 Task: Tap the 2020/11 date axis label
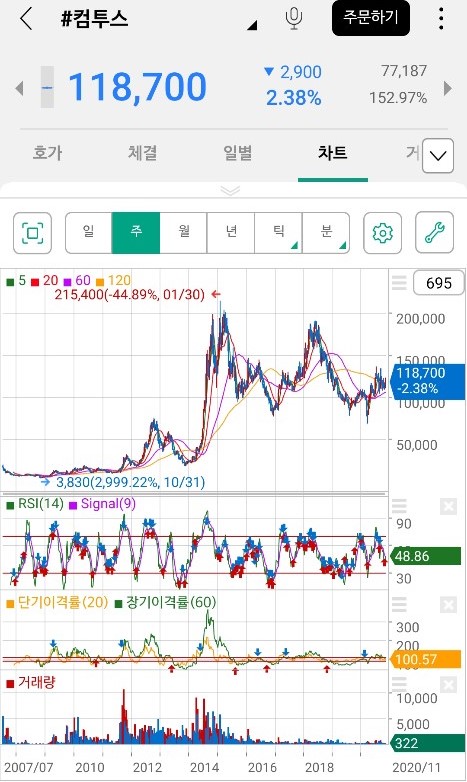(x=416, y=767)
